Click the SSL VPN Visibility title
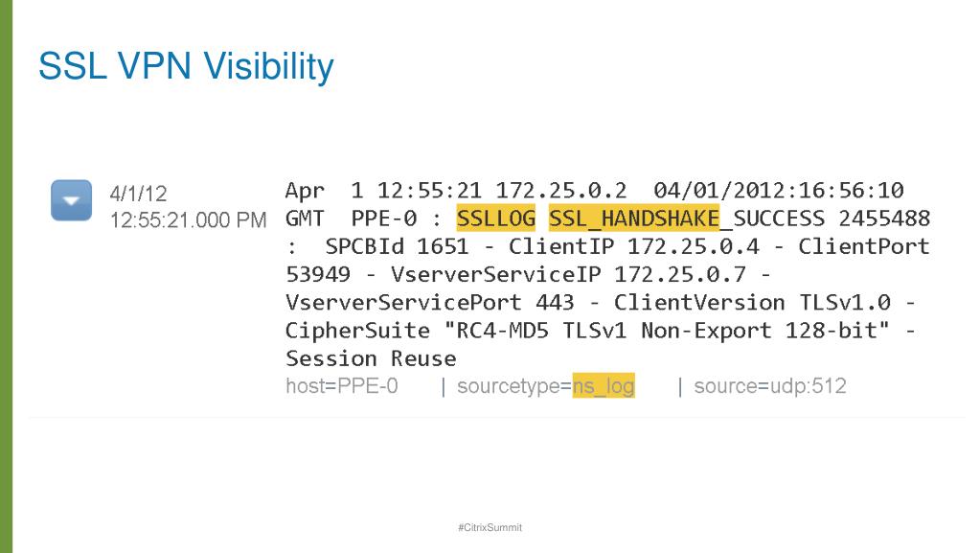This screenshot has width=980, height=553. coord(186,66)
